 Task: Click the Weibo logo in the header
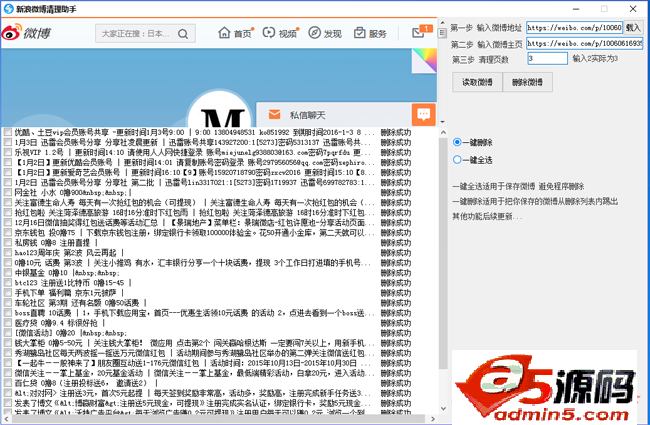(x=26, y=33)
